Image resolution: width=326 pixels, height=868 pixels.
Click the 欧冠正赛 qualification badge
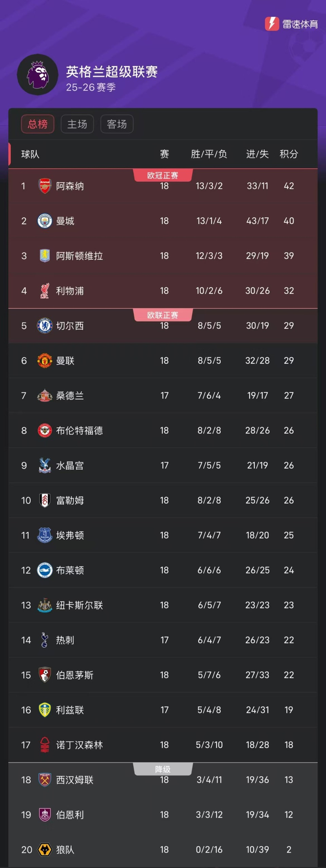[162, 176]
